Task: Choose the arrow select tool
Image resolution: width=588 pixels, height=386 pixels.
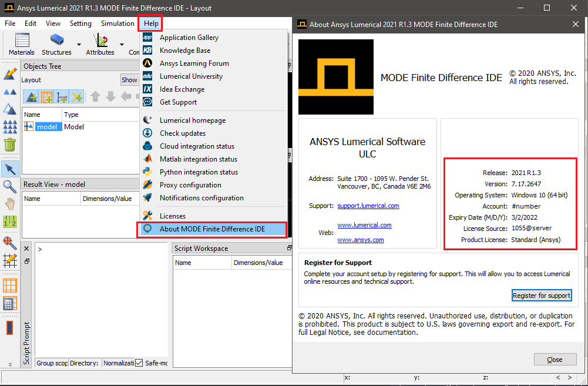Action: click(x=10, y=170)
